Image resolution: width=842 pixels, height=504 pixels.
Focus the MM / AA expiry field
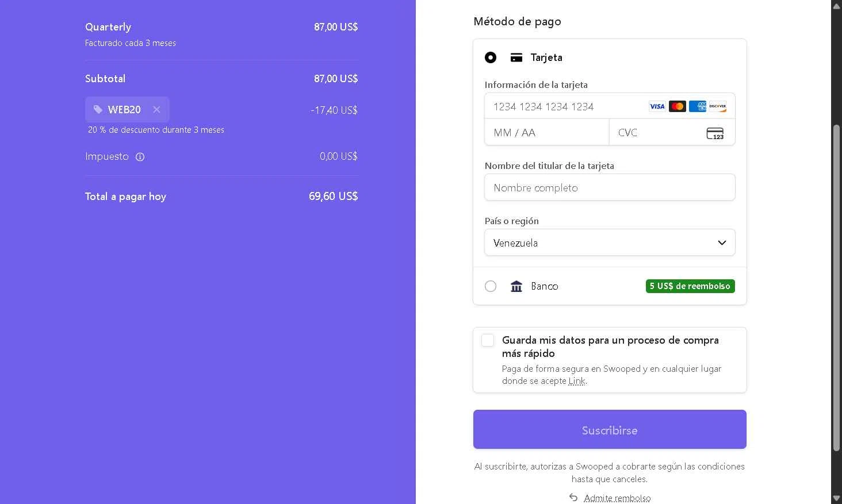(547, 133)
